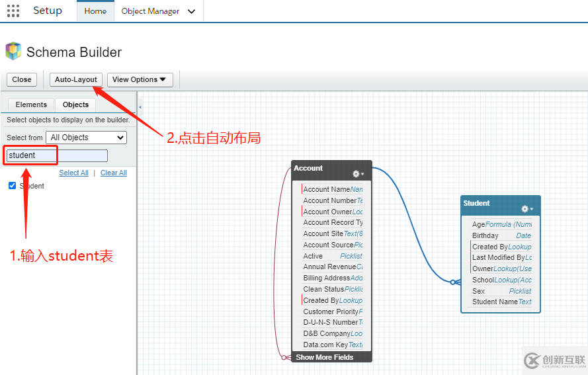Select Last Modified By field in Student
This screenshot has height=375, width=588.
501,257
